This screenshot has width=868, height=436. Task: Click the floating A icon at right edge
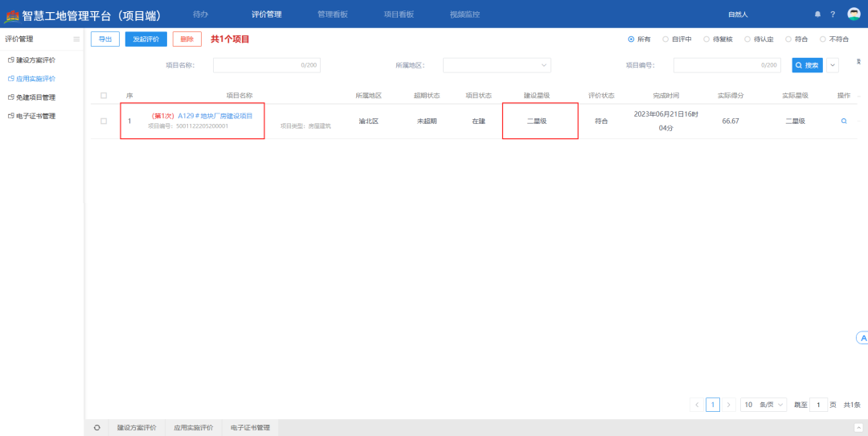pos(862,339)
